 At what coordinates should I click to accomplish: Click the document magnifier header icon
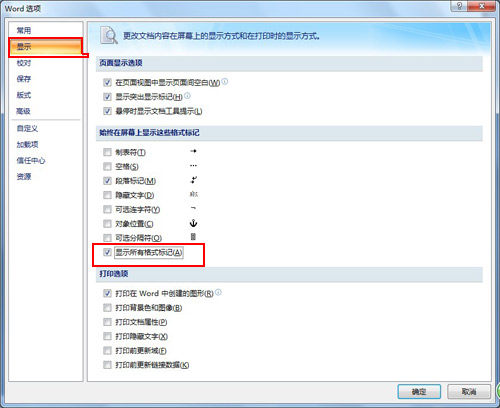click(x=109, y=36)
